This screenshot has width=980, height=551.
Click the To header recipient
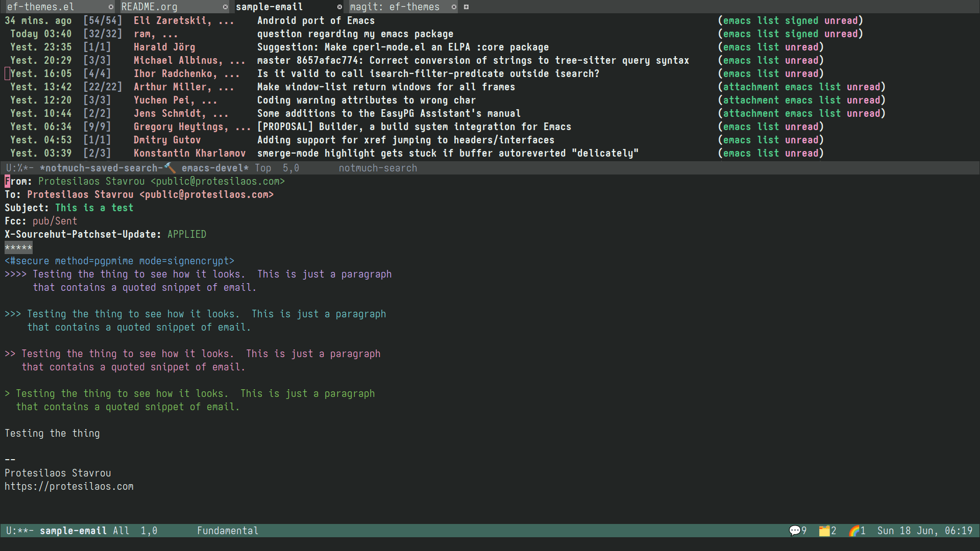point(150,194)
